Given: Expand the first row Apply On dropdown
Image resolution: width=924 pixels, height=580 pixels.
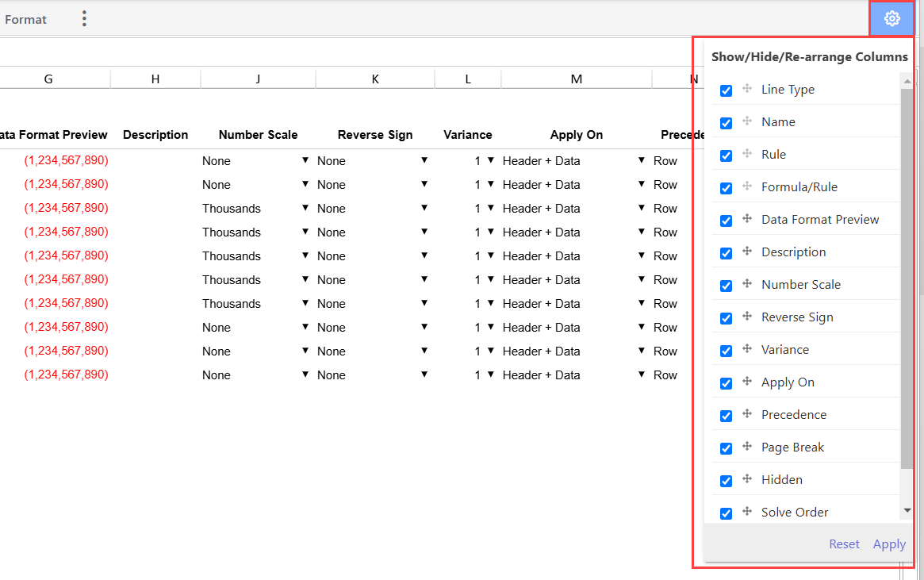Looking at the screenshot, I should pos(641,160).
